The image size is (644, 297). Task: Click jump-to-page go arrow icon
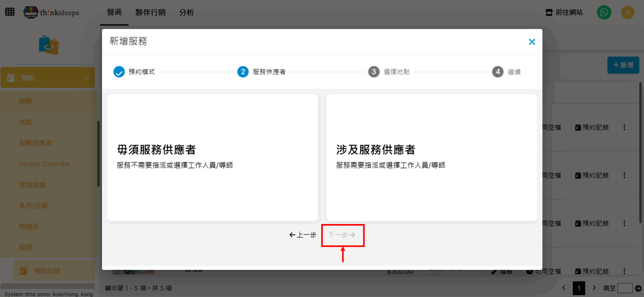[638, 288]
